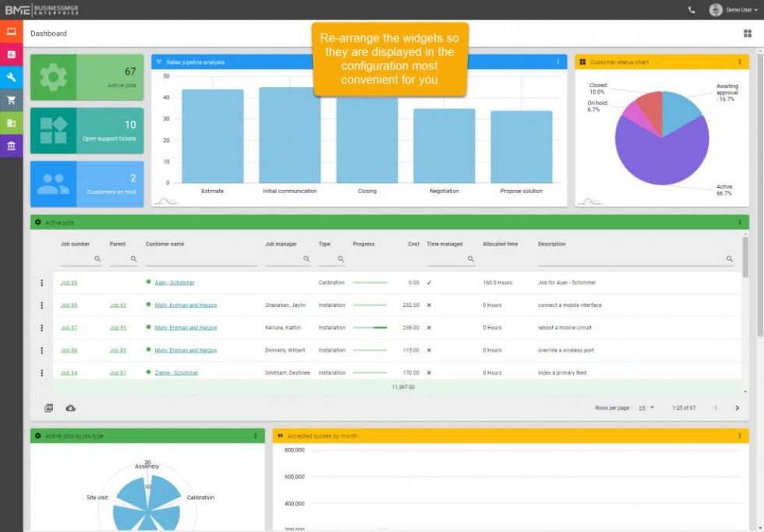This screenshot has height=532, width=764.
Task: Open Active jobs table widget options menu
Action: (x=740, y=222)
